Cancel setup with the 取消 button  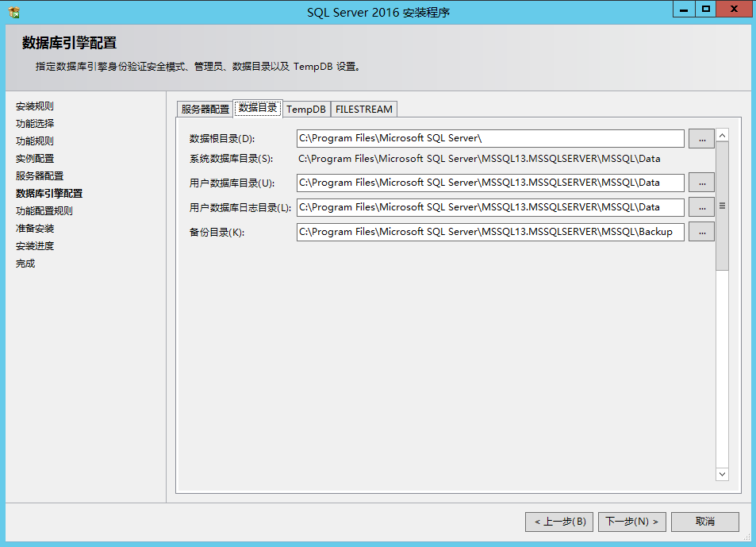705,522
